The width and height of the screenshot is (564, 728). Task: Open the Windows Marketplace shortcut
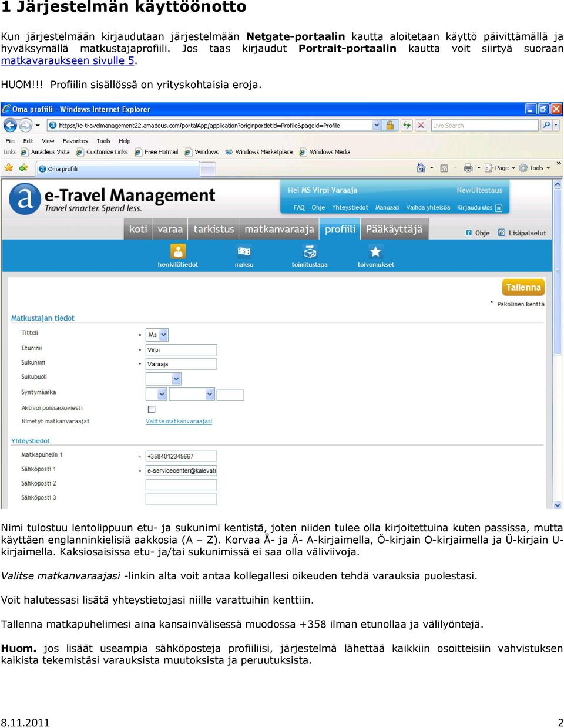coord(259,152)
